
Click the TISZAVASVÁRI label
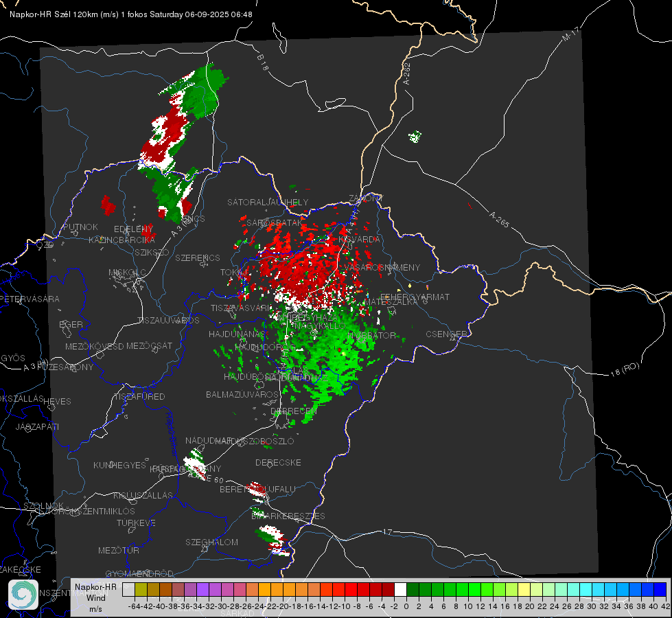(x=242, y=308)
